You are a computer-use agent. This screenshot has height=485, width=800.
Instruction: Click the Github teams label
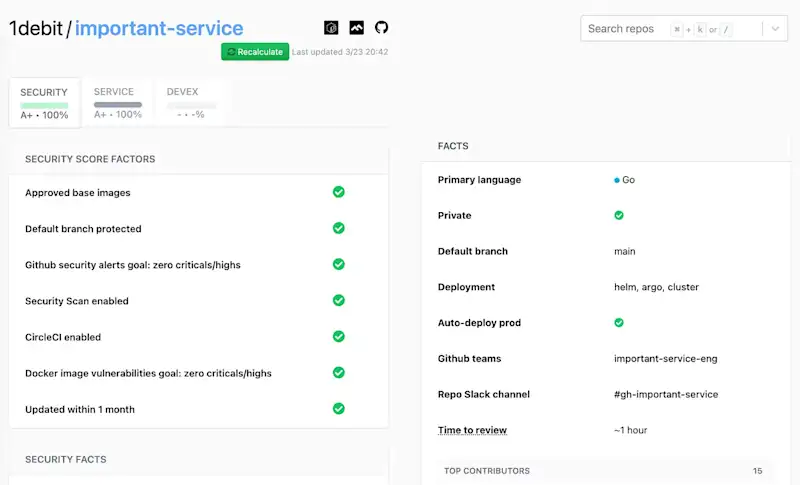coord(469,359)
